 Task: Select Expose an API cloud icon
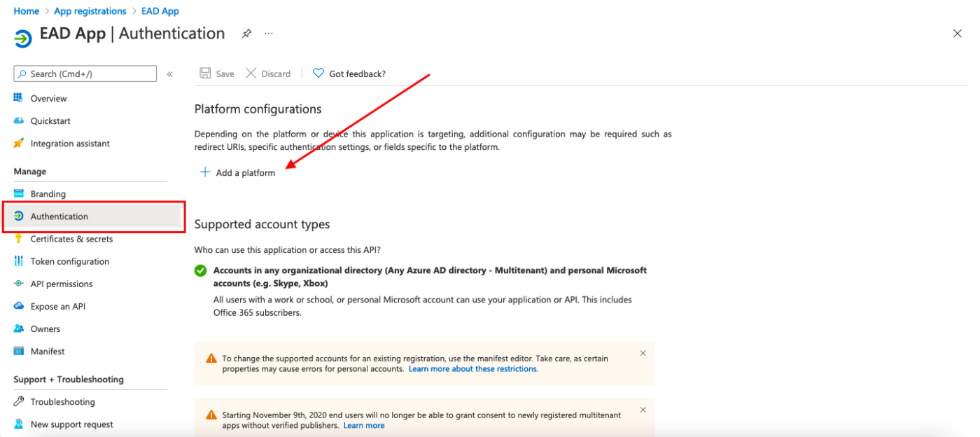point(19,306)
